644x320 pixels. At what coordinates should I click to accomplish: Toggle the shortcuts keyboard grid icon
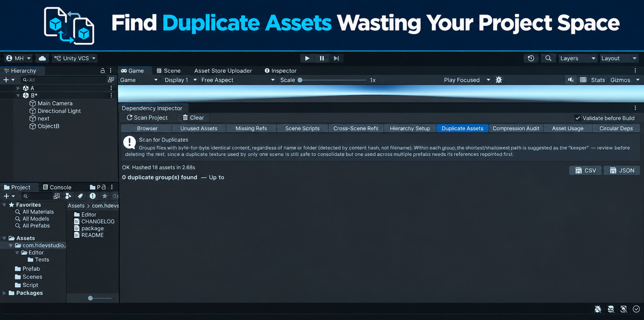point(583,80)
